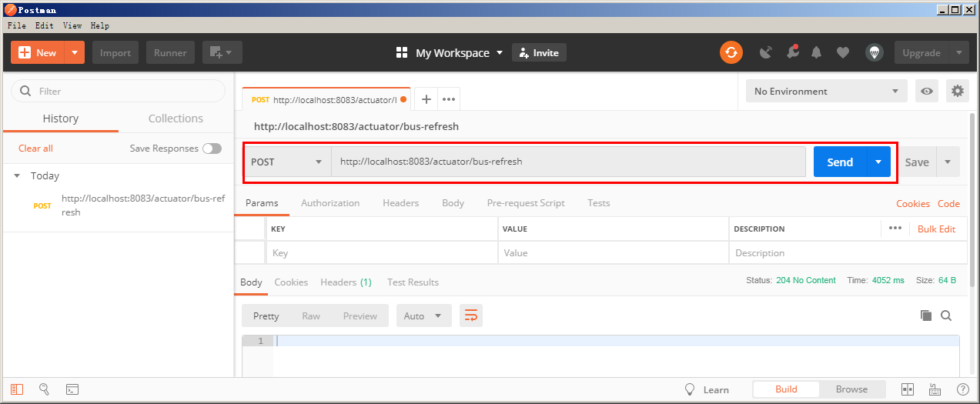Open the View menu
980x404 pixels.
(x=72, y=25)
